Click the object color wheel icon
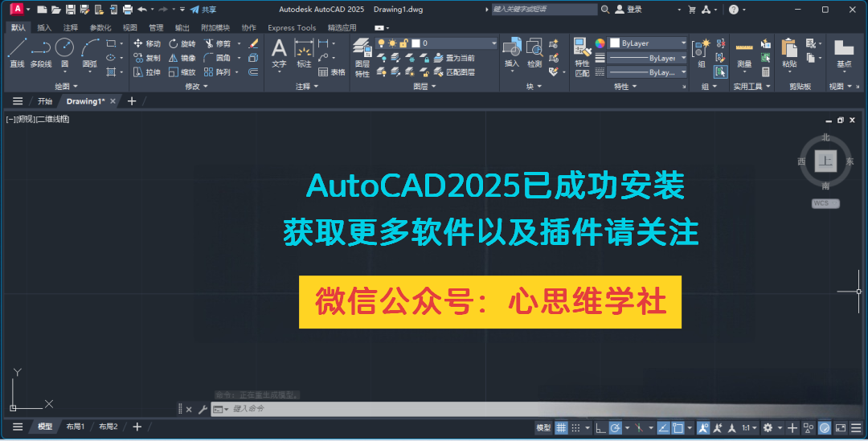The height and width of the screenshot is (441, 868). pyautogui.click(x=600, y=43)
